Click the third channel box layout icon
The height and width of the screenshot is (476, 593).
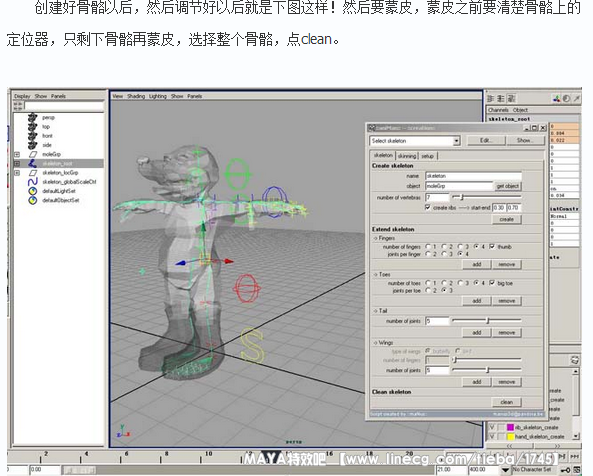click(511, 99)
